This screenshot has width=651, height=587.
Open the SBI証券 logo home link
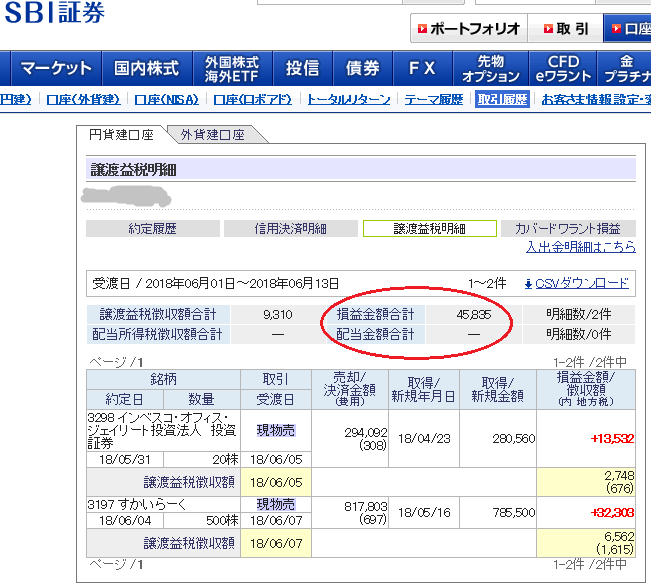coord(55,12)
